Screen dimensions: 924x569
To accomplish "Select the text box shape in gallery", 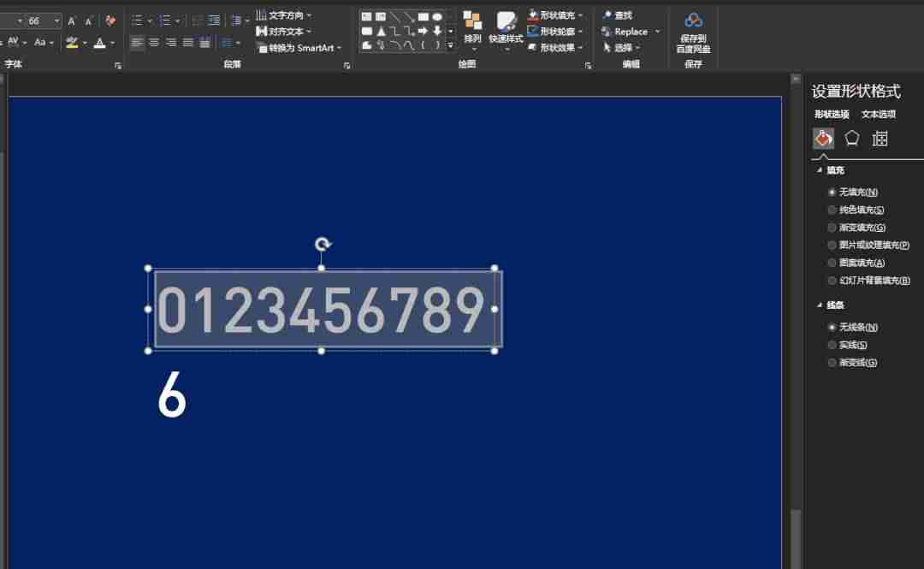I will pyautogui.click(x=366, y=16).
